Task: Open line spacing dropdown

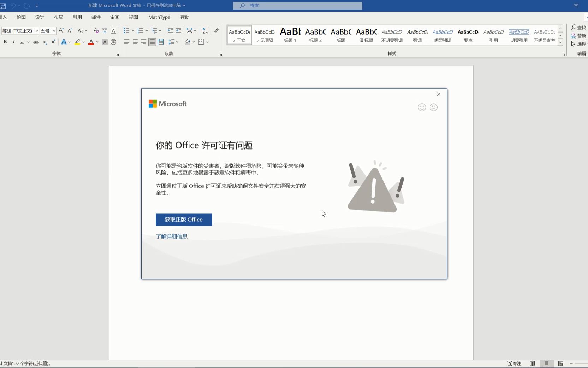Action: (173, 42)
